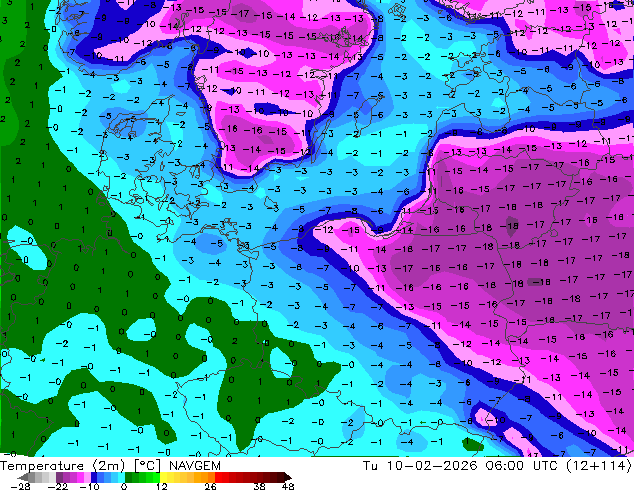Click the bright red swatch above the 26 label

coord(218,477)
